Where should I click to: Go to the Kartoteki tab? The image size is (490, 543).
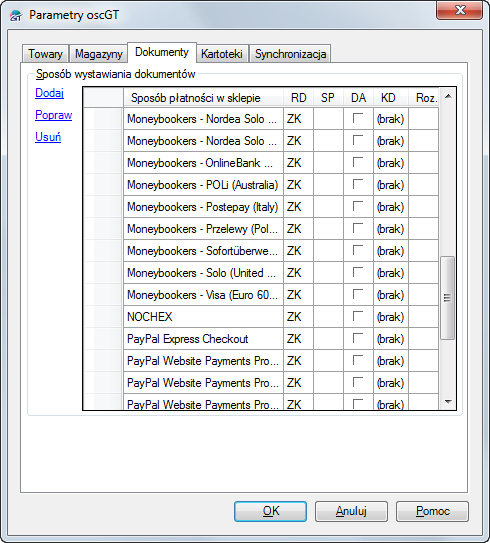click(x=222, y=54)
